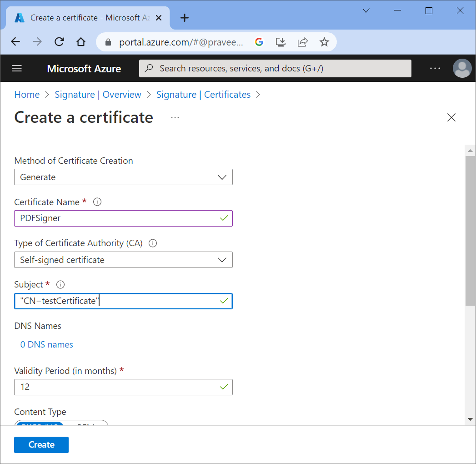Navigate to the Signature | Overview breadcrumb

click(98, 94)
